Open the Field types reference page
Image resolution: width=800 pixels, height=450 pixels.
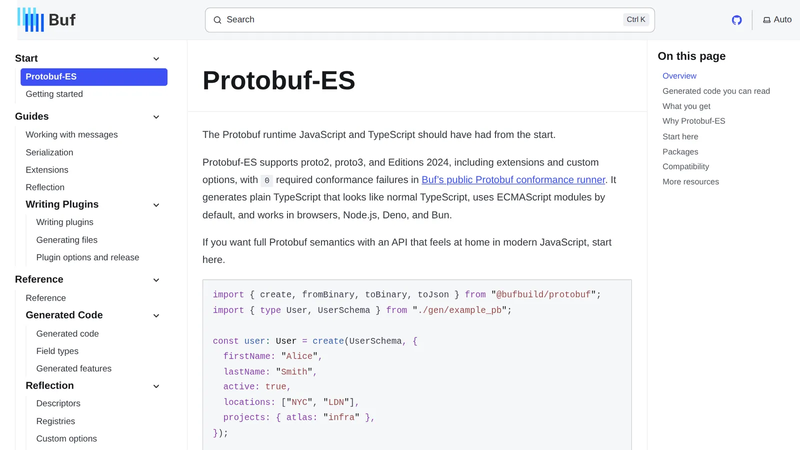point(57,351)
